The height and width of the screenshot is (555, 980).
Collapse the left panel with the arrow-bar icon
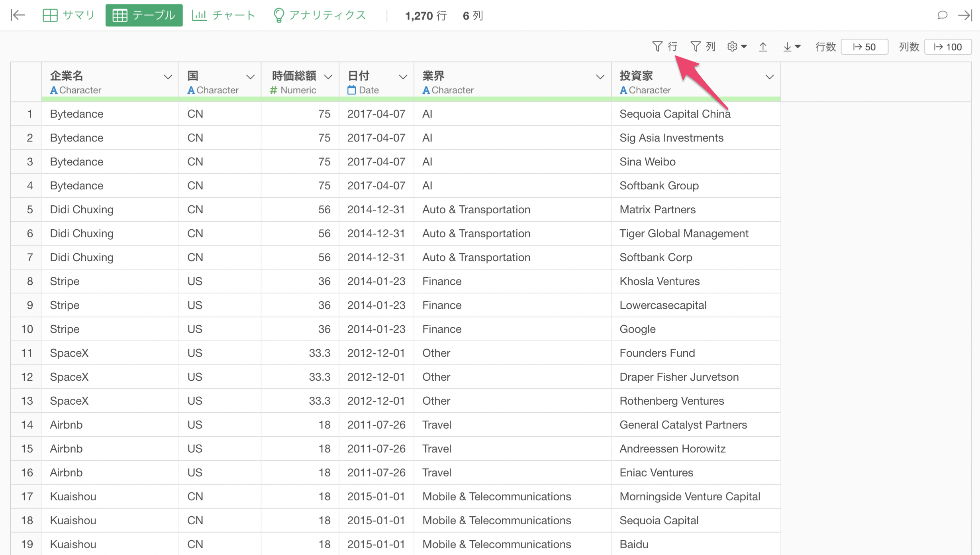pyautogui.click(x=18, y=15)
